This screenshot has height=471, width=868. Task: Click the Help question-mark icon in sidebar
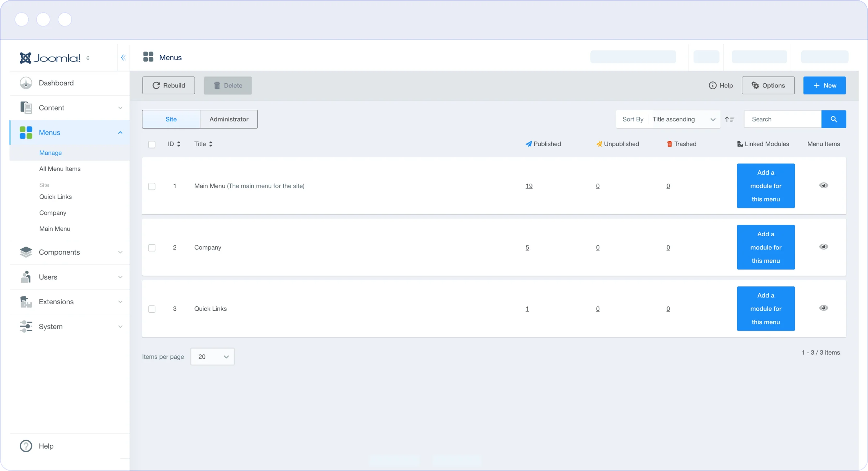click(x=26, y=446)
